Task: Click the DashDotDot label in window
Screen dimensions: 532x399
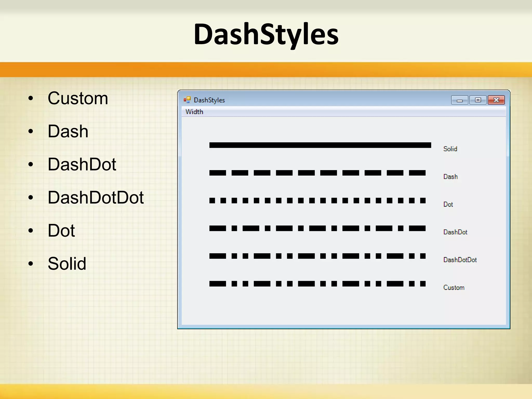Action: [460, 260]
